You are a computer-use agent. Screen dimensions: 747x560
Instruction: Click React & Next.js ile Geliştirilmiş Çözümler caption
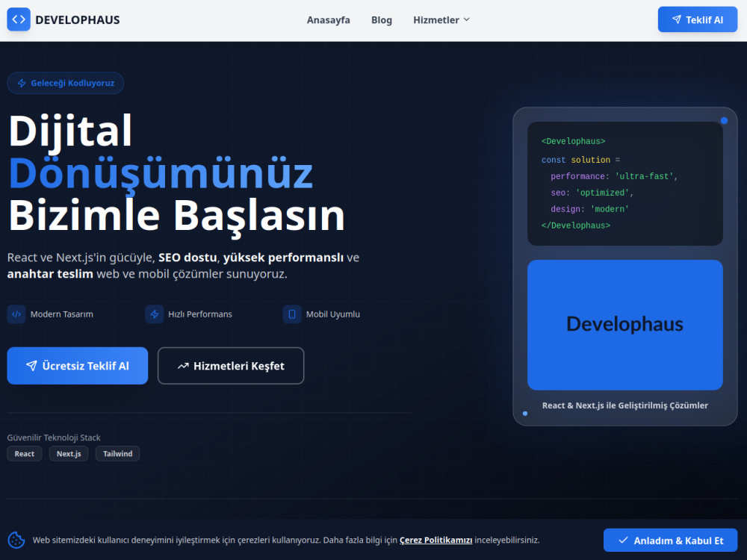tap(625, 405)
